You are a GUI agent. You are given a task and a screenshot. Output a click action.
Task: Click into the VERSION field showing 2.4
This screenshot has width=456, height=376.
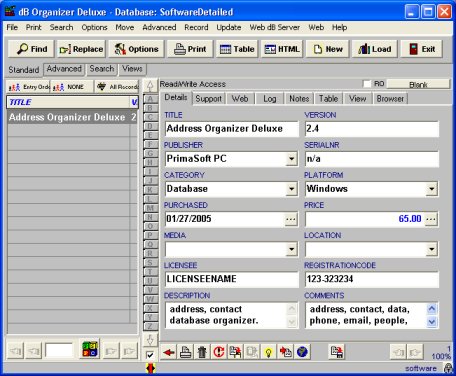372,129
